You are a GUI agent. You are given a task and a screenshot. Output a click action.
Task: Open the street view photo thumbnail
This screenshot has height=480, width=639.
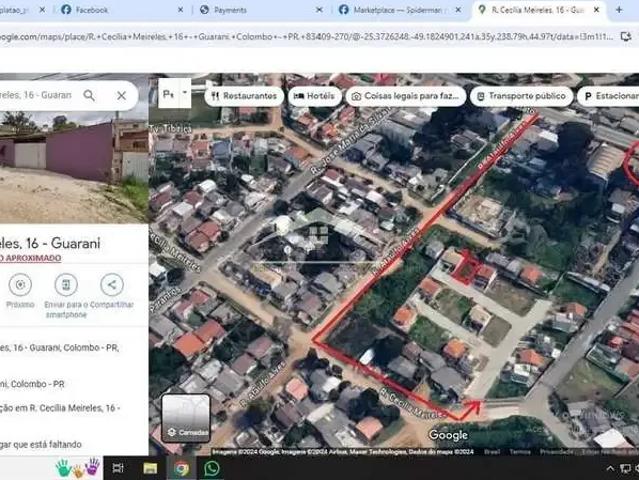[74, 167]
